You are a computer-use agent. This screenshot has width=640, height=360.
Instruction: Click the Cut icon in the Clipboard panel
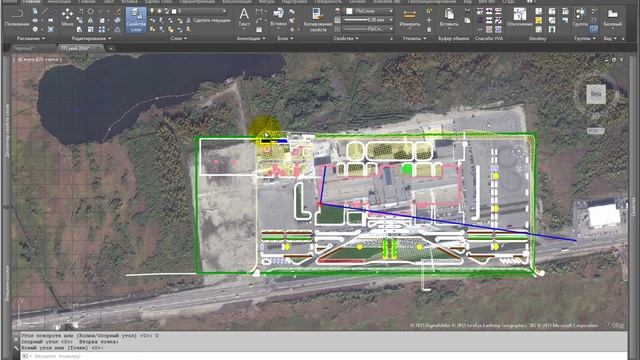click(467, 11)
